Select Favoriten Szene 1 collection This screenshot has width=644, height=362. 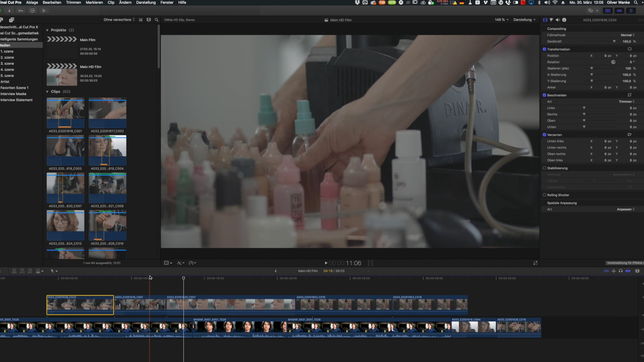point(14,88)
